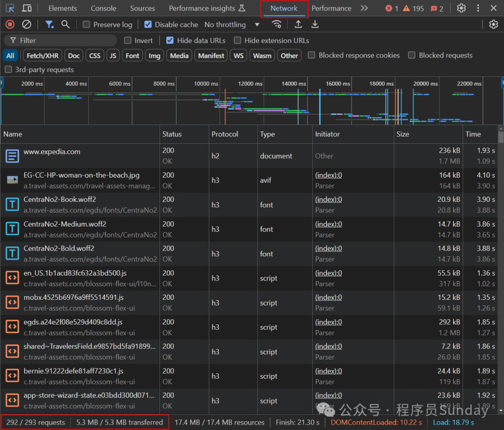Image resolution: width=504 pixels, height=430 pixels.
Task: Uncheck Hide data URLs
Action: [170, 40]
